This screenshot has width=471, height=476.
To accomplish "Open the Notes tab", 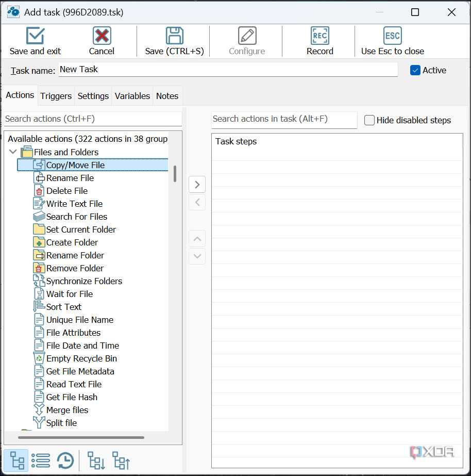I will 167,96.
